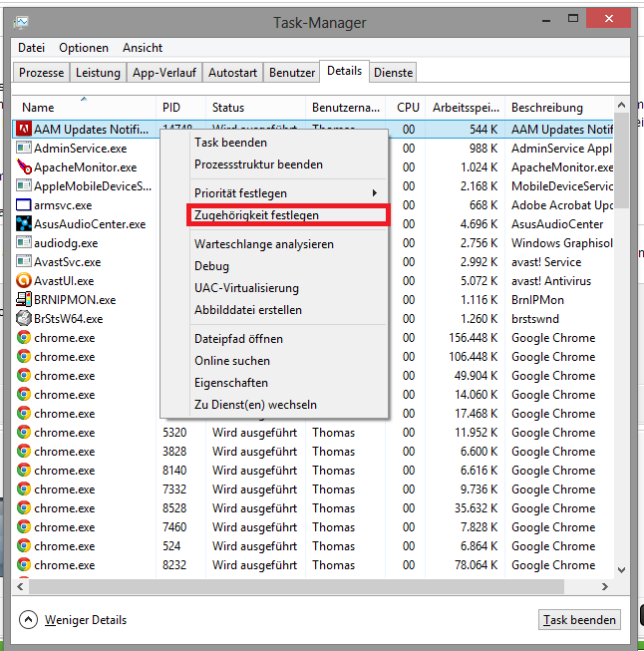Click the armsvc.exe process icon

point(24,205)
